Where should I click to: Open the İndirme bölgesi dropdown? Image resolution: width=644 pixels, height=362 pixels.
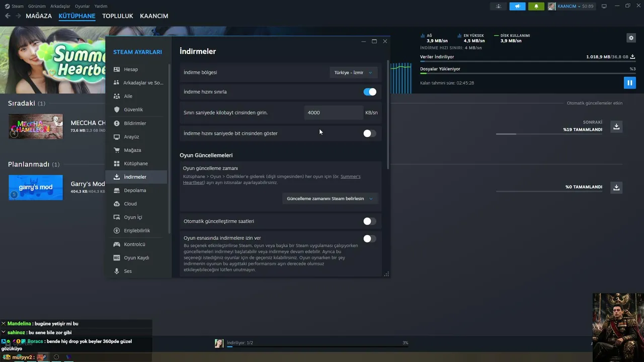[353, 72]
